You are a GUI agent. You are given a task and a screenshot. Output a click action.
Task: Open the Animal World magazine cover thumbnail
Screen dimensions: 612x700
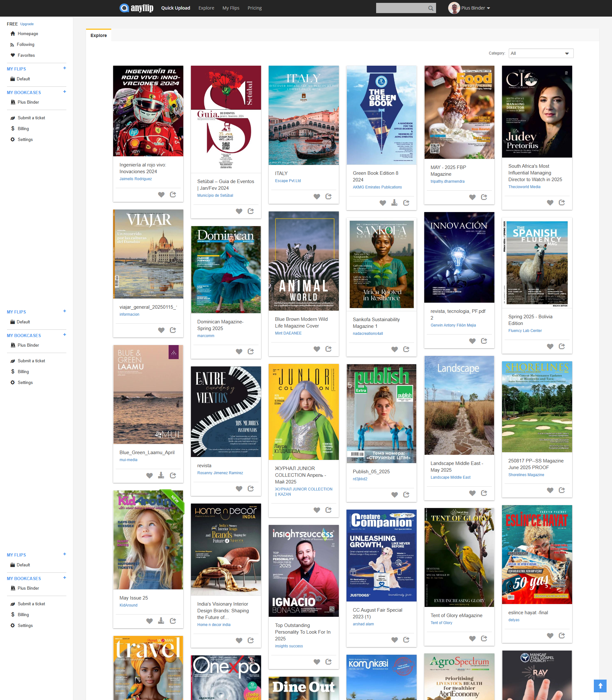tap(303, 261)
